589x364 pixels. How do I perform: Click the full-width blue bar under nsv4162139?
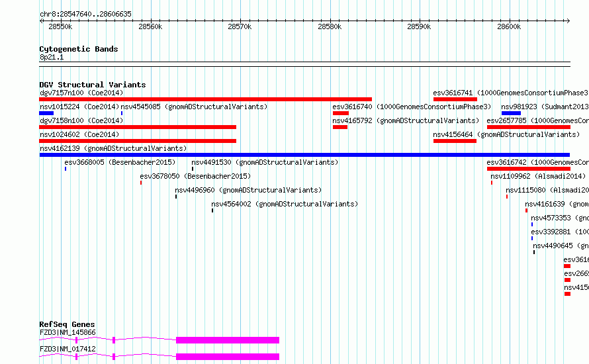click(304, 155)
